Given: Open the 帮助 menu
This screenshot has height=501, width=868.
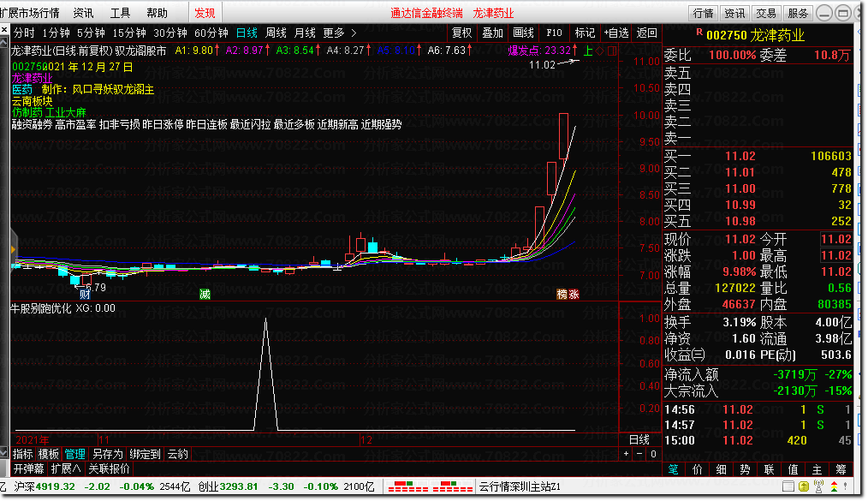Looking at the screenshot, I should click(157, 13).
